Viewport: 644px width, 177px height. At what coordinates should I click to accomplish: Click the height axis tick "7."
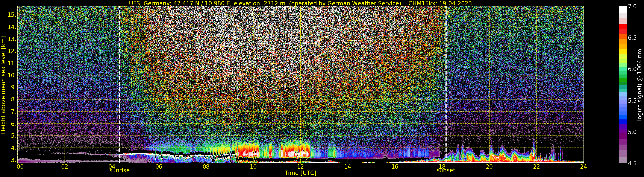[13, 112]
